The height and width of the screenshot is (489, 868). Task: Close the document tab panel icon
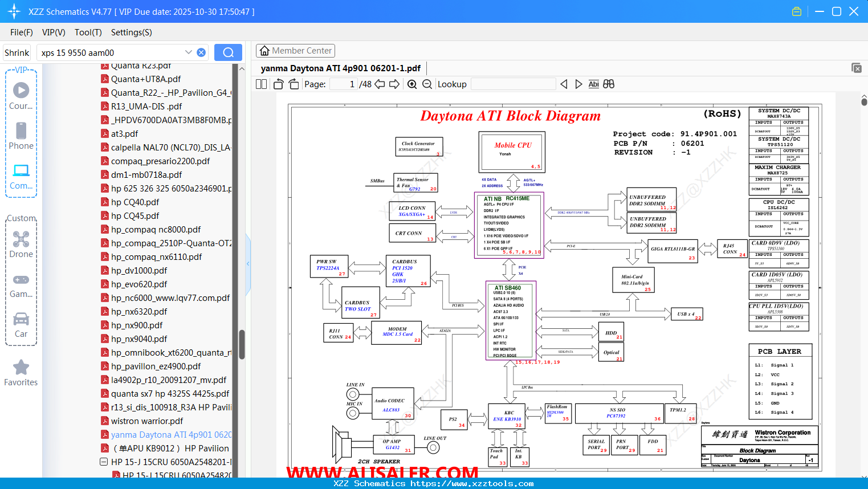click(x=857, y=68)
